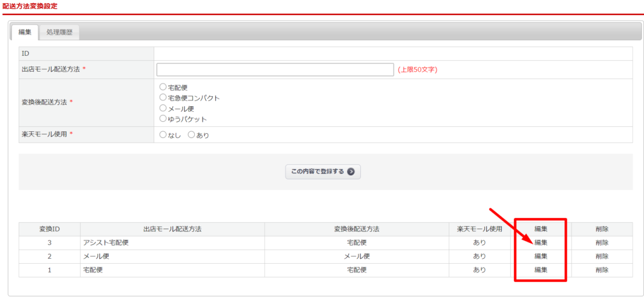The width and height of the screenshot is (644, 297).
Task: Click 楽天モール使用 table column header
Action: 480,229
